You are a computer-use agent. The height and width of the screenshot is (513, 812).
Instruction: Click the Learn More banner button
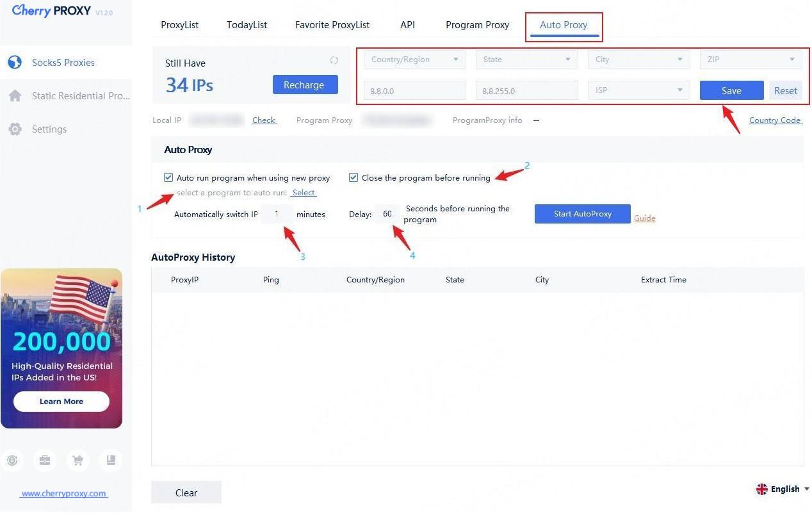tap(61, 402)
